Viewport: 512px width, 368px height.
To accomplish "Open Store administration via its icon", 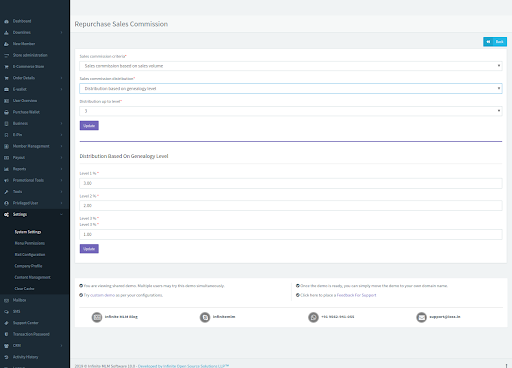I will tap(6, 55).
